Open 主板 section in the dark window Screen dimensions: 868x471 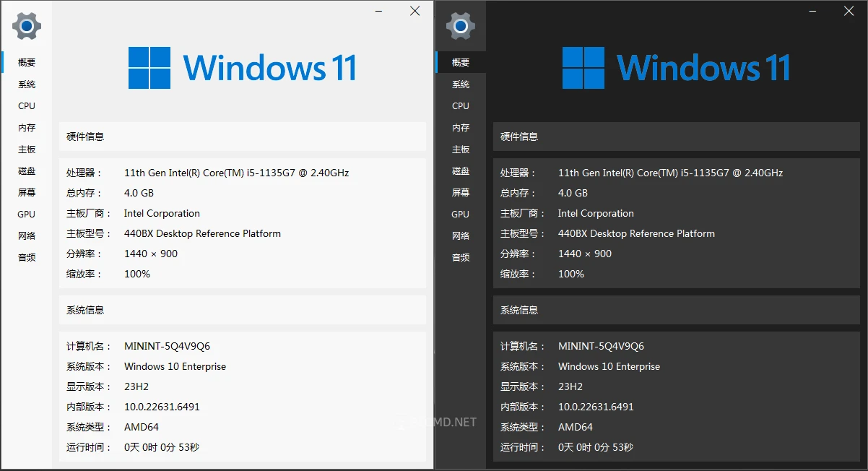461,150
